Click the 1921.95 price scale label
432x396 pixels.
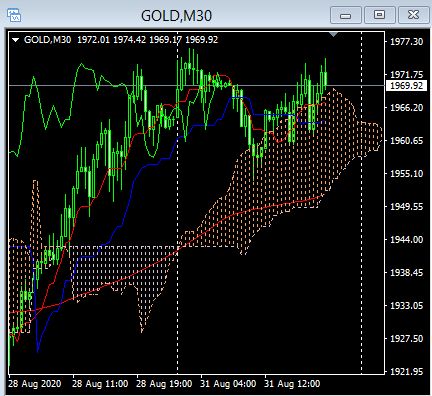pos(406,371)
